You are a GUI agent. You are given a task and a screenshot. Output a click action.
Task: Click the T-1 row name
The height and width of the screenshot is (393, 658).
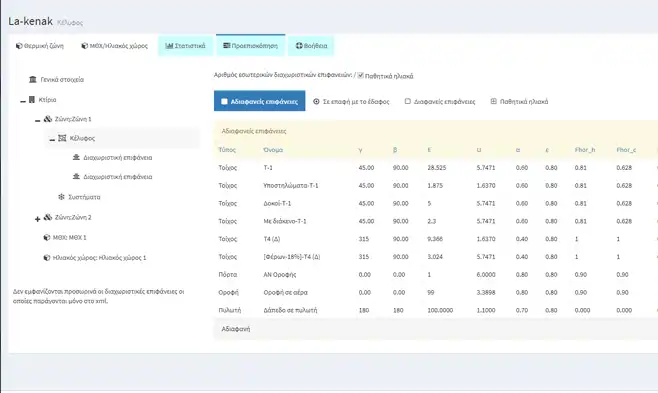click(x=268, y=168)
